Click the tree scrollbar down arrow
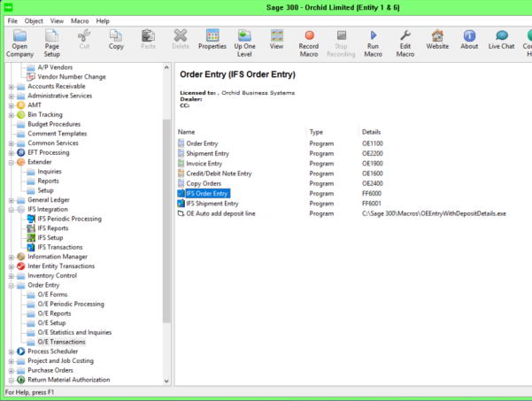This screenshot has width=532, height=401. [x=166, y=381]
